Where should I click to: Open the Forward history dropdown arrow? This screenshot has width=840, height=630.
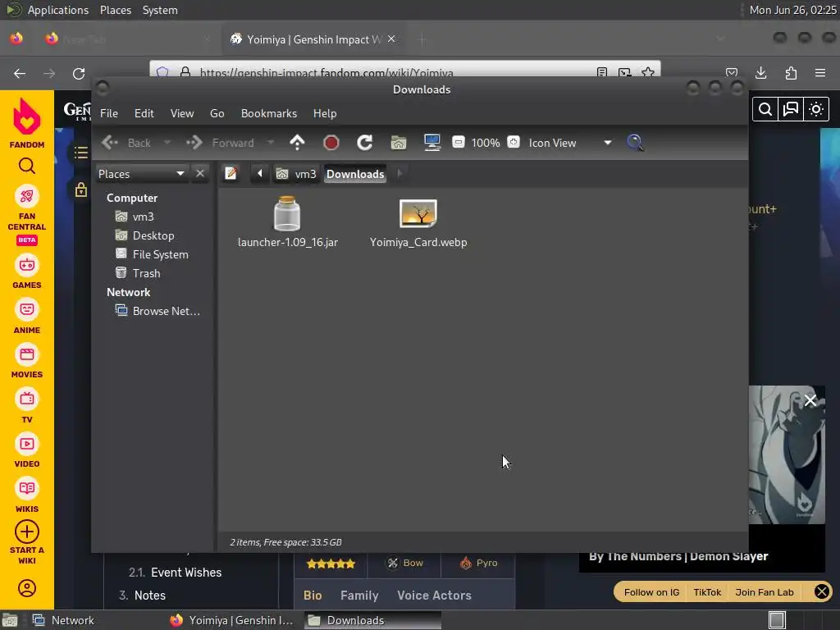pyautogui.click(x=271, y=143)
